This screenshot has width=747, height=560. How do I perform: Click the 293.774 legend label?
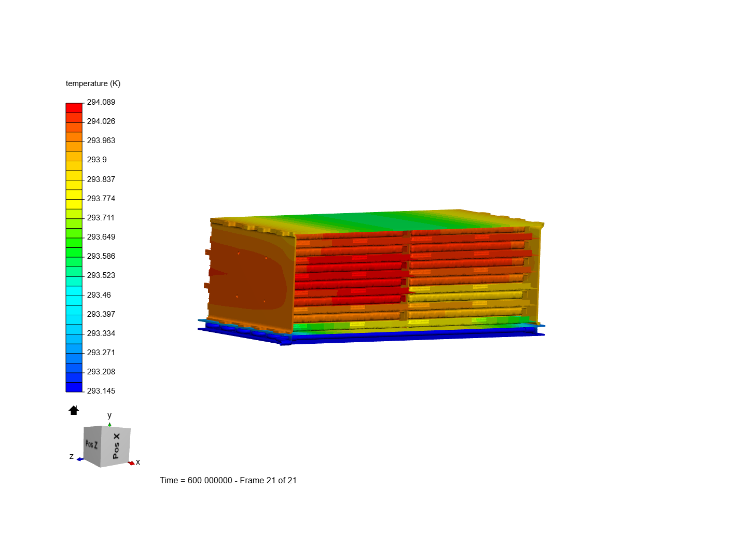101,199
